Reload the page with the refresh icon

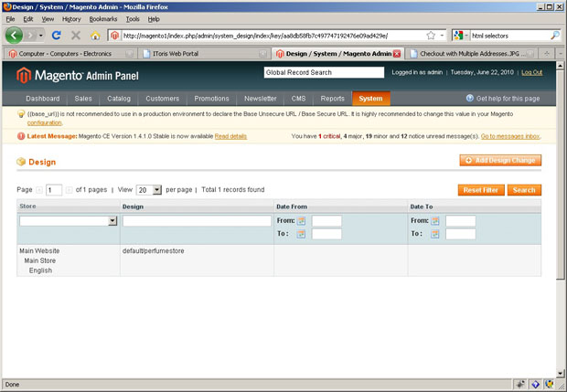56,36
